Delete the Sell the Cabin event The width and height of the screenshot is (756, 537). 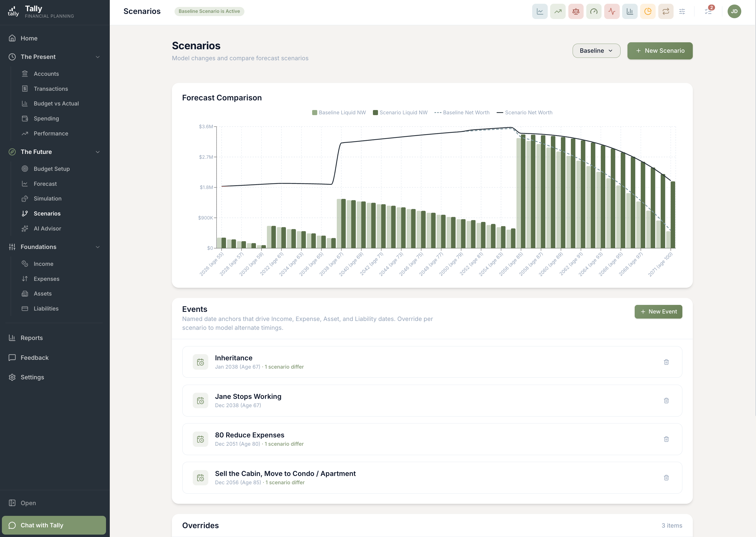666,478
